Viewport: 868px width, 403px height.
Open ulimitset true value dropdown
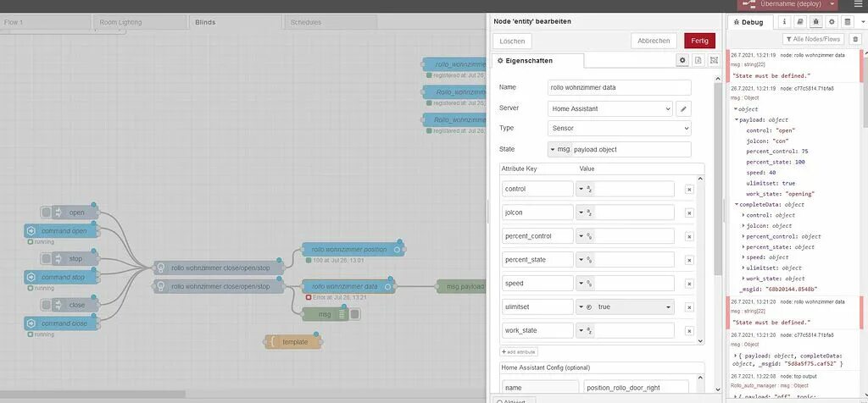pos(634,307)
